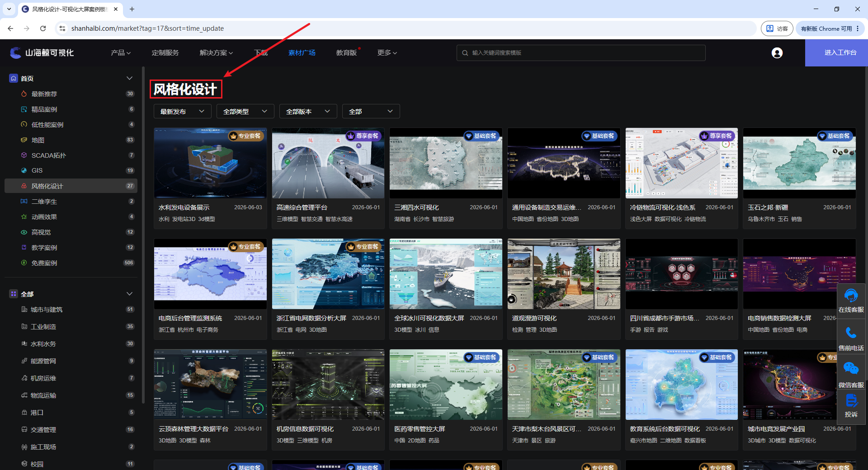The width and height of the screenshot is (868, 470).
Task: Click the 地图 sidebar icon
Action: click(24, 140)
